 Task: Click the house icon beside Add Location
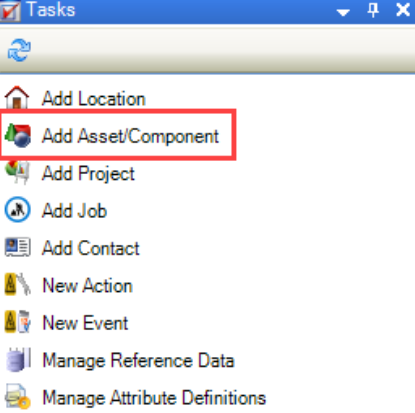point(17,97)
